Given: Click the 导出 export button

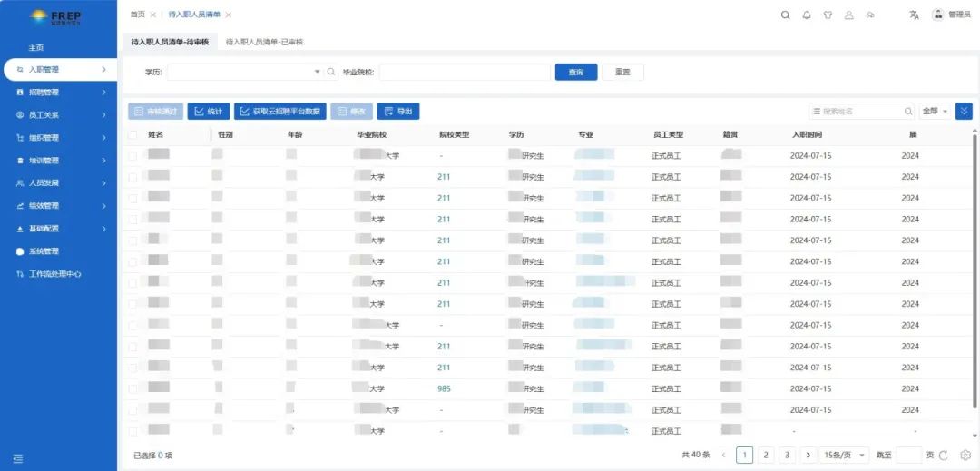Looking at the screenshot, I should (397, 112).
